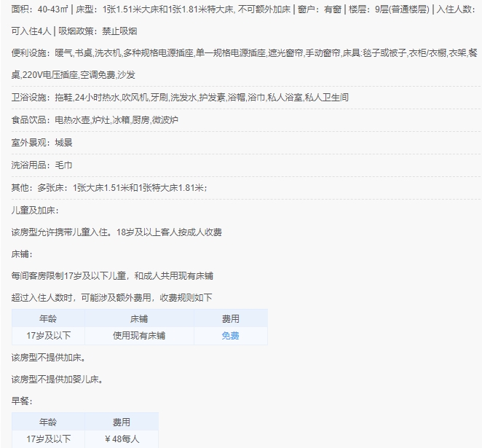Screen dimensions: 482x448
Task: Click the 年龄 header in breakfast table
Action: point(48,422)
